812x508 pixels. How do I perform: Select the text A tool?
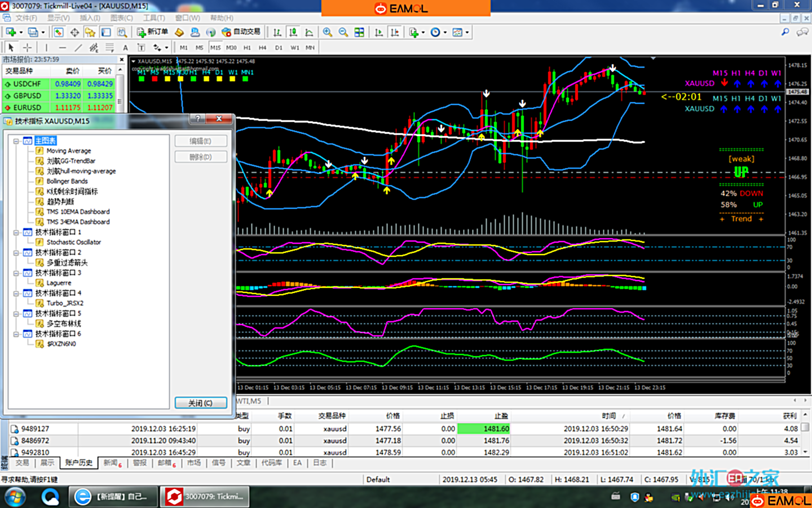click(x=125, y=47)
